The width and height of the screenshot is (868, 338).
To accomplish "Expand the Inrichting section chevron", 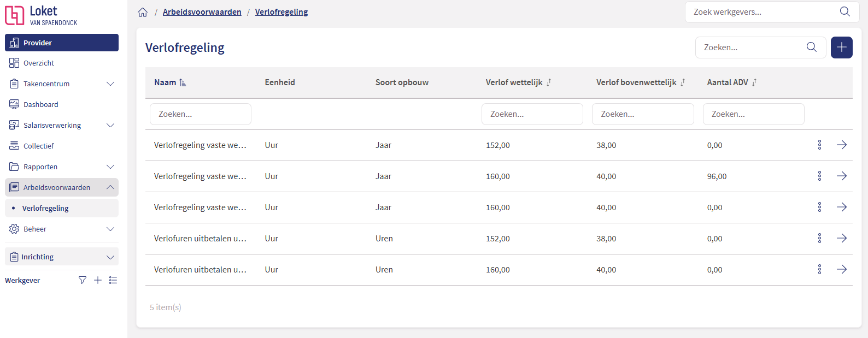I will click(x=110, y=257).
